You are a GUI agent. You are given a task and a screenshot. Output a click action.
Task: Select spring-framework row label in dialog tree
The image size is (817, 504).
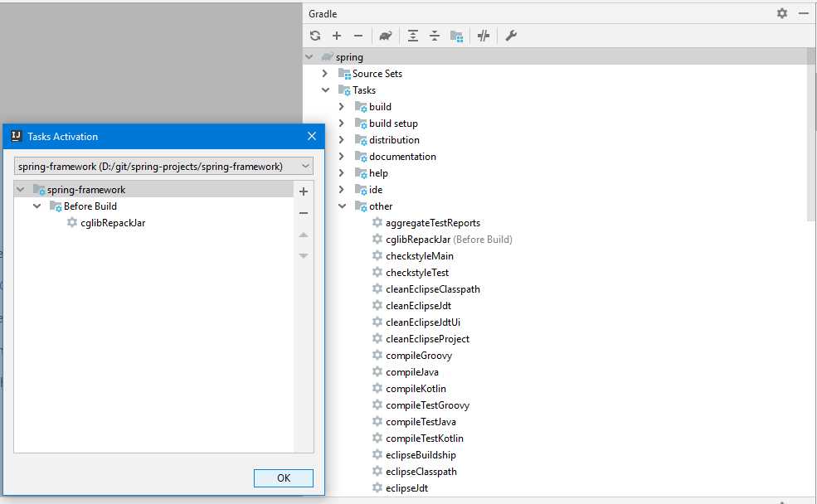point(86,190)
